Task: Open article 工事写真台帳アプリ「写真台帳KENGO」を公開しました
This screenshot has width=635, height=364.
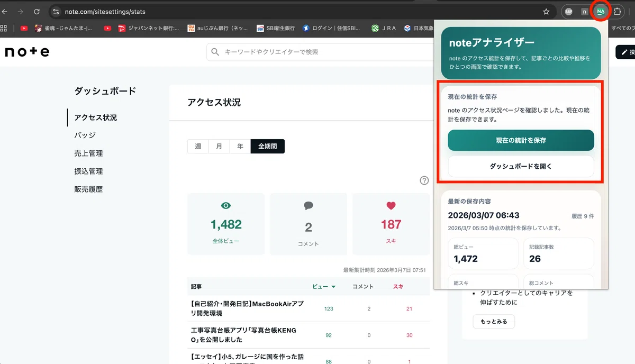Action: coord(243,335)
